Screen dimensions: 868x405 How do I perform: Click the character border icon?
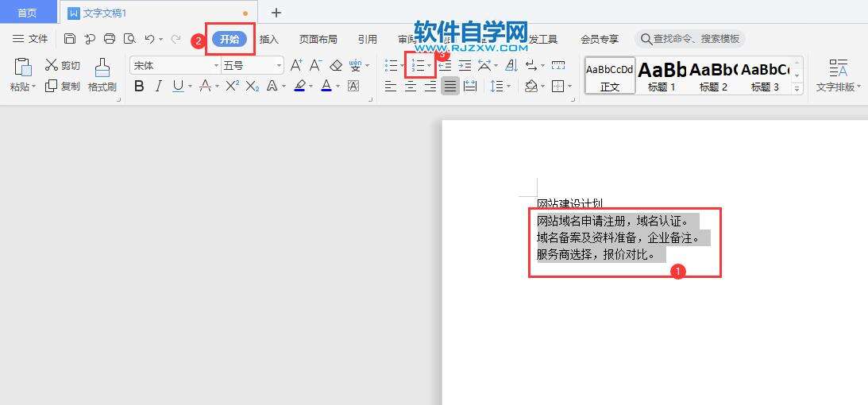pos(353,86)
